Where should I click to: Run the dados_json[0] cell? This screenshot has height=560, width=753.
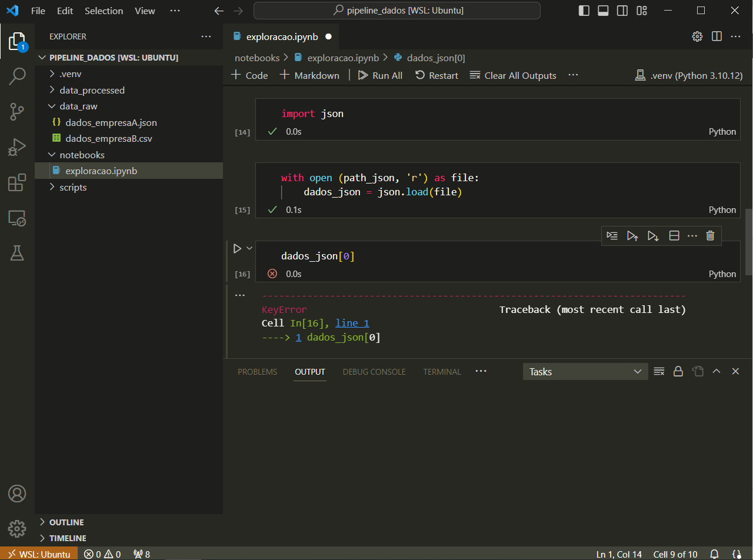237,248
